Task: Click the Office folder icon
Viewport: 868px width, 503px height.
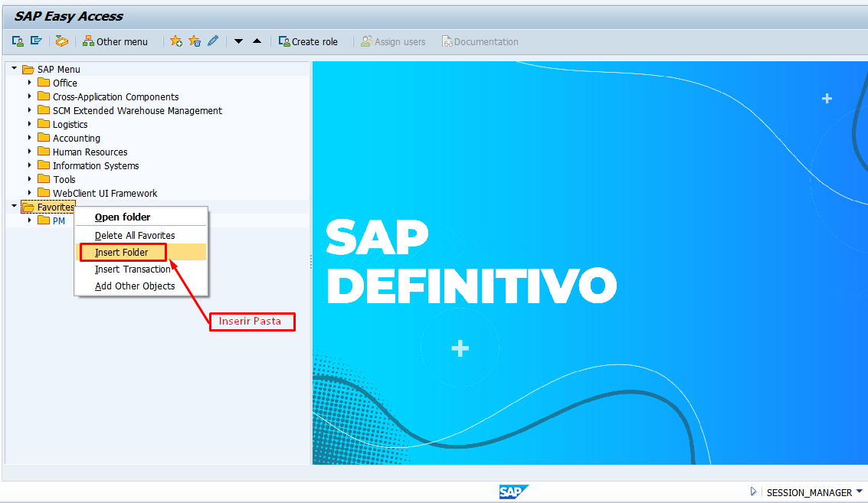Action: pyautogui.click(x=44, y=83)
